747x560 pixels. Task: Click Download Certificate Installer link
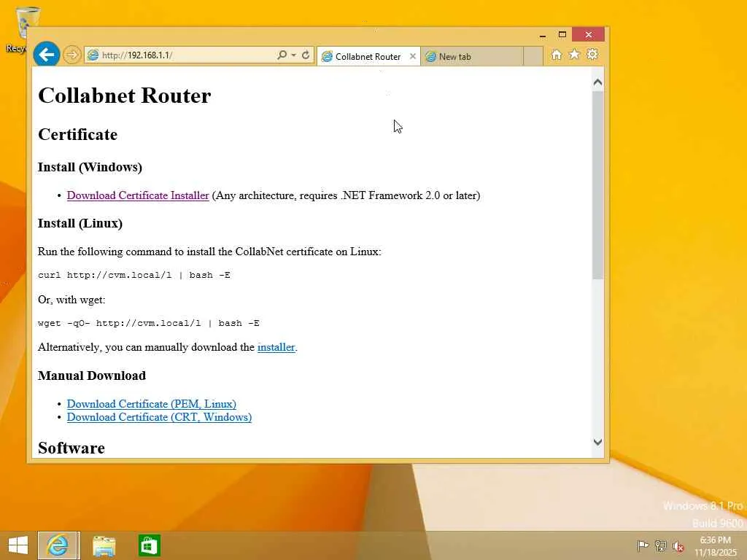pyautogui.click(x=138, y=195)
